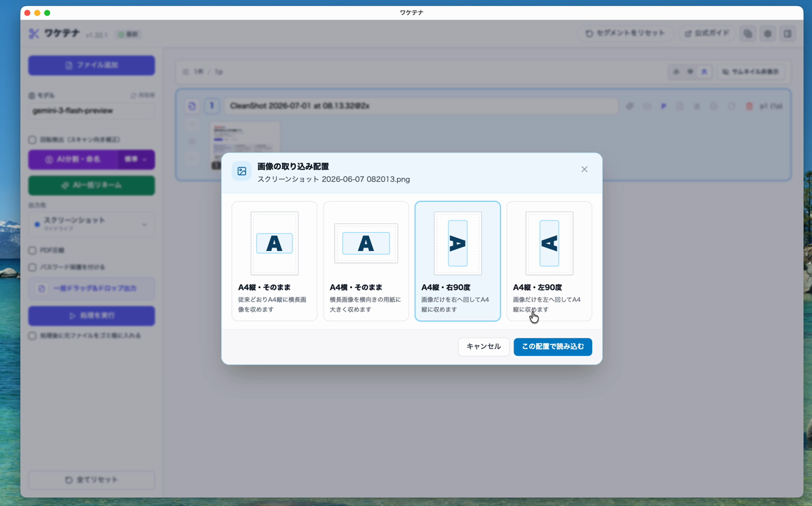Viewport: 812px width, 506px height.
Task: Click the サムネイル非表示 button
Action: 751,72
